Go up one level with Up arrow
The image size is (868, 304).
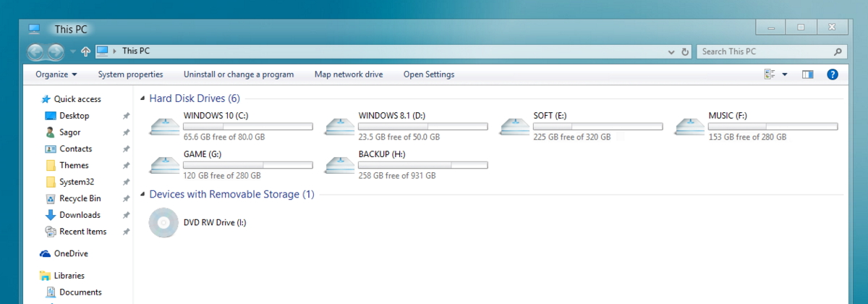tap(86, 51)
